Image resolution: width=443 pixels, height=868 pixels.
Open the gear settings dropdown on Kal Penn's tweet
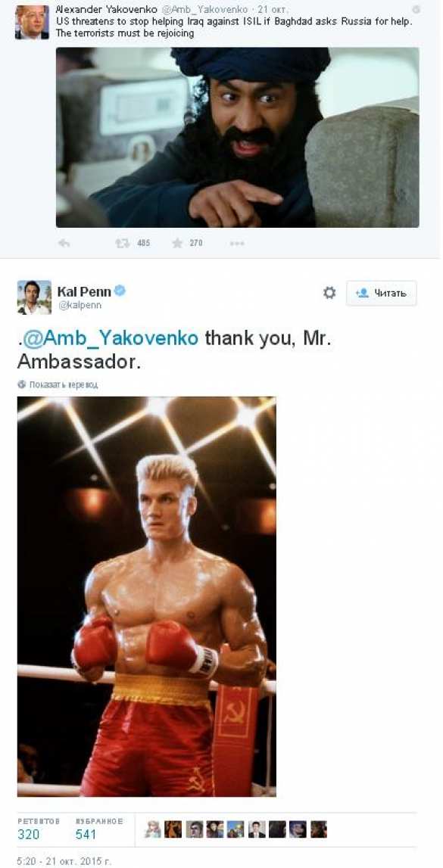[329, 293]
